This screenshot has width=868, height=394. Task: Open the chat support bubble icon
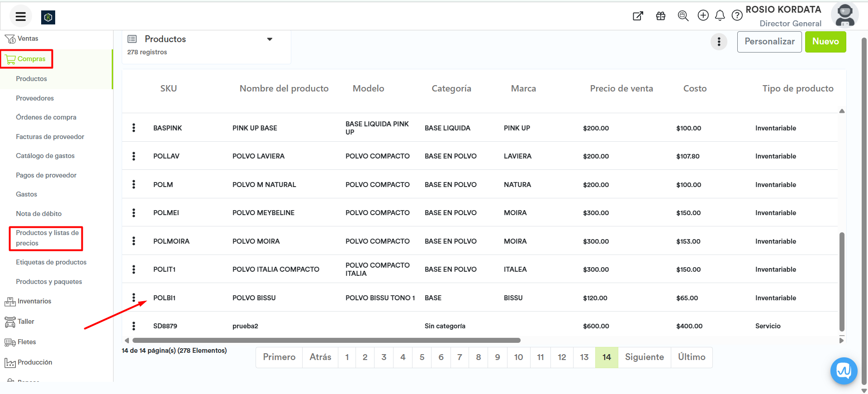(844, 371)
